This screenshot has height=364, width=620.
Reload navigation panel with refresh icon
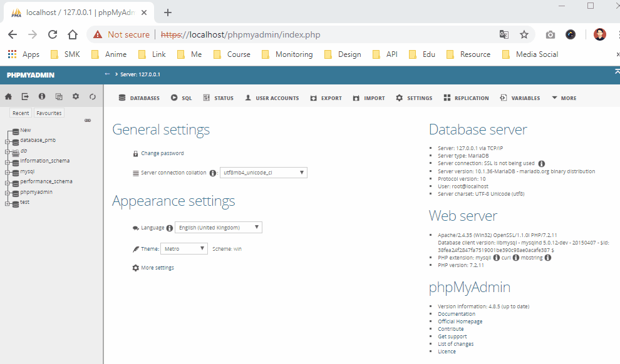coord(93,96)
